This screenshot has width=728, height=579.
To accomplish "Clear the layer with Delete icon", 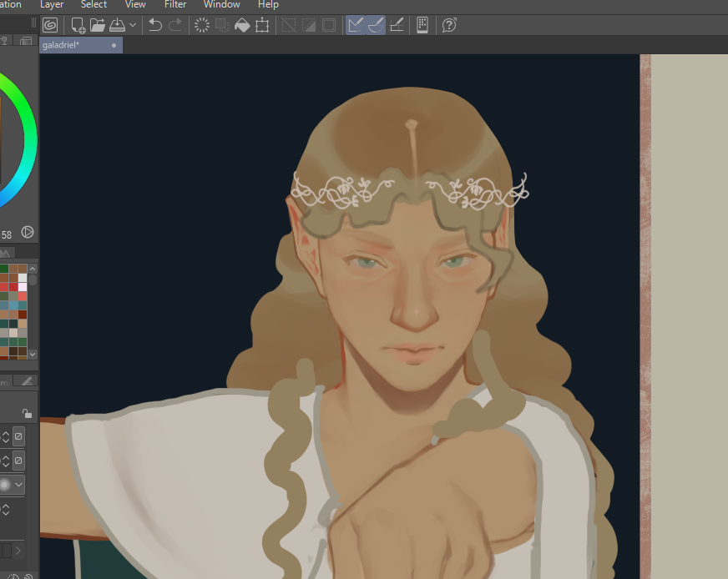I will tap(202, 25).
